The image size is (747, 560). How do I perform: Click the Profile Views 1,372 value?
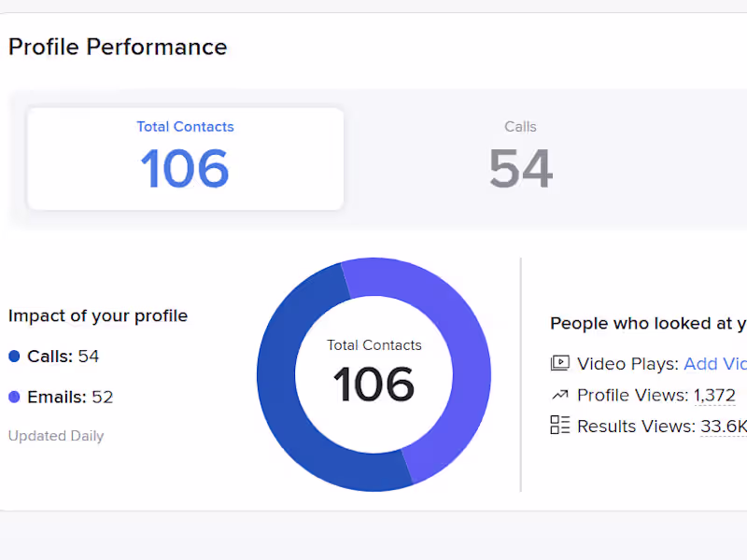point(714,396)
